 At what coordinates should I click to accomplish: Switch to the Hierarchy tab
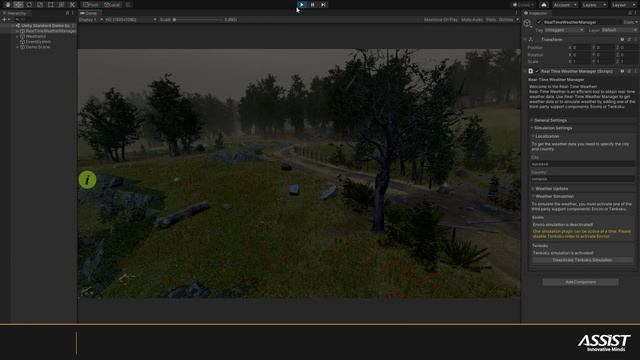pos(15,13)
